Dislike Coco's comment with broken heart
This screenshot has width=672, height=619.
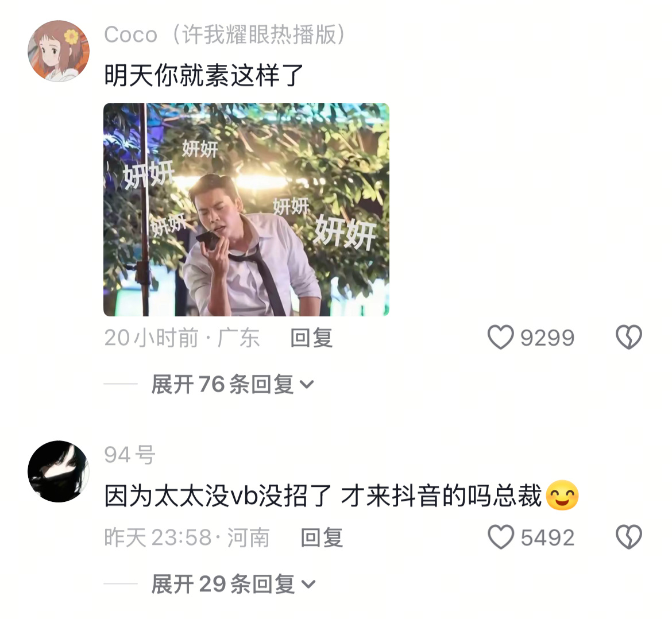coord(629,337)
